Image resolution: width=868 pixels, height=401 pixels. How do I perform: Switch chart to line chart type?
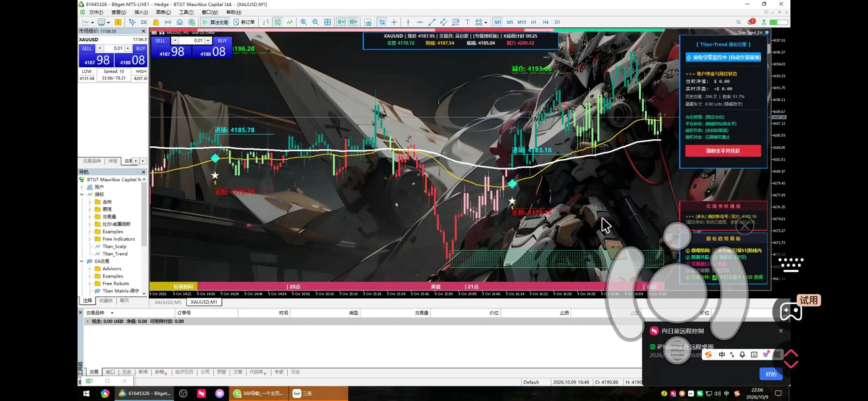290,22
